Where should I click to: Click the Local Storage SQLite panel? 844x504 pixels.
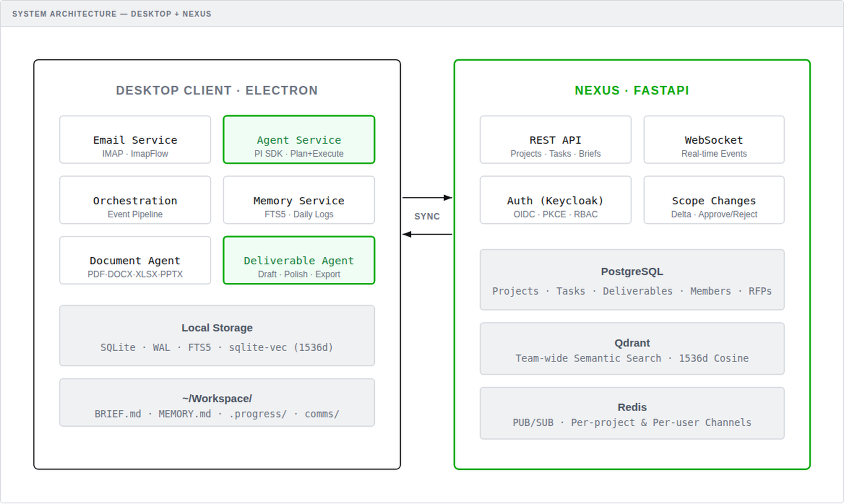pos(217,336)
